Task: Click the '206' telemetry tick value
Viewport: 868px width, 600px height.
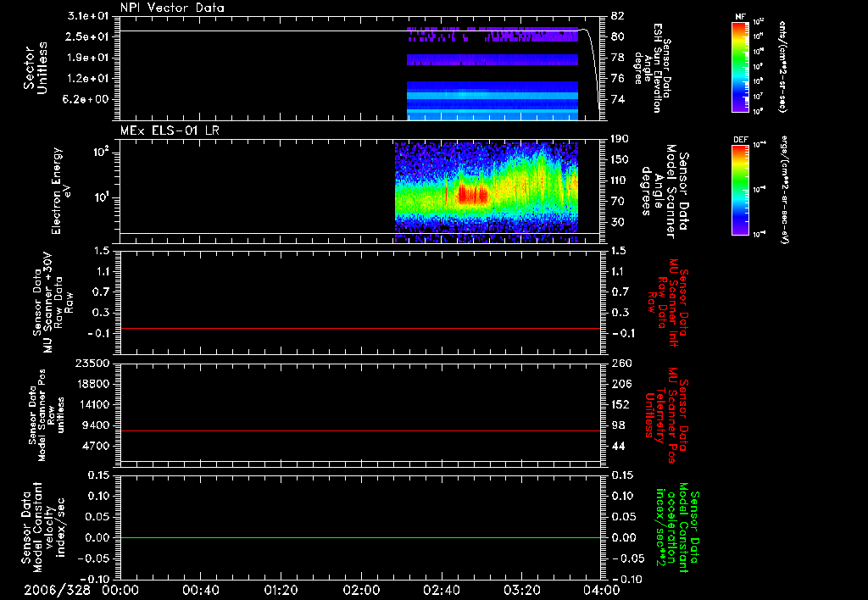Action: 621,384
